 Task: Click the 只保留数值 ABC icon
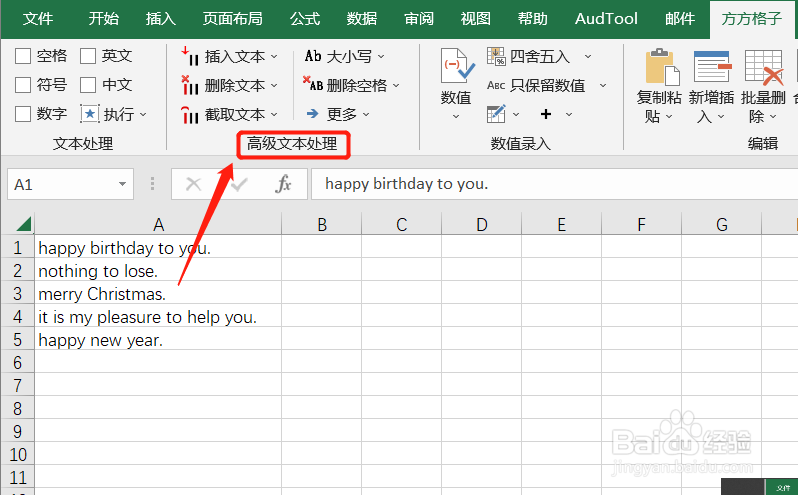point(496,85)
